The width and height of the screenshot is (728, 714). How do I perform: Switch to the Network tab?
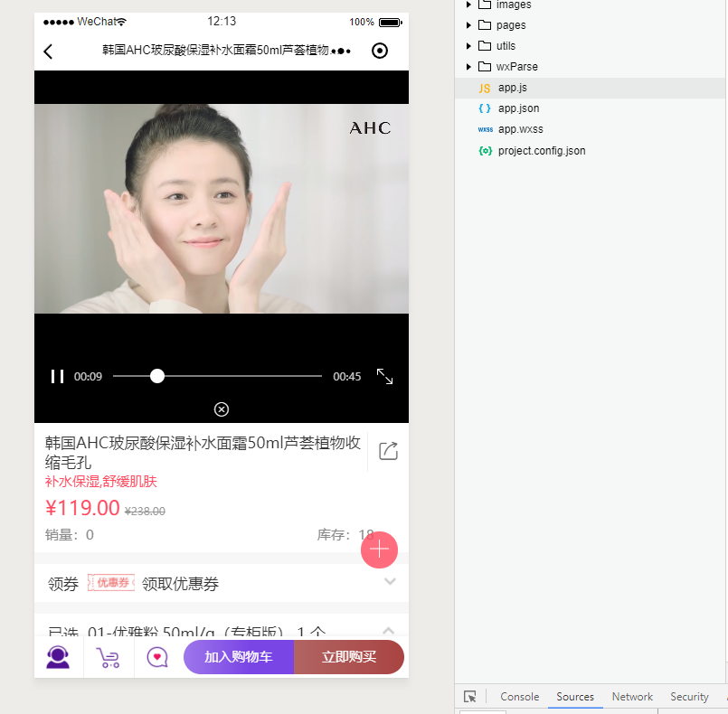632,696
